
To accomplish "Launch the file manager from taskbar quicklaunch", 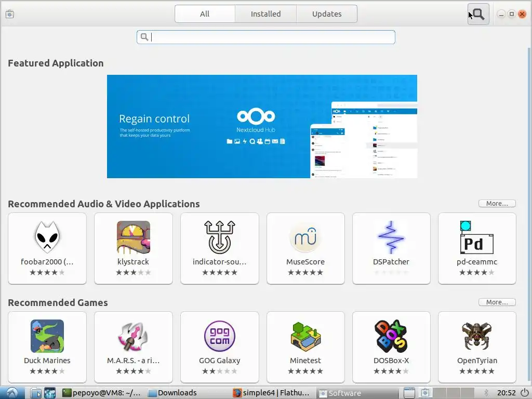I will point(36,393).
